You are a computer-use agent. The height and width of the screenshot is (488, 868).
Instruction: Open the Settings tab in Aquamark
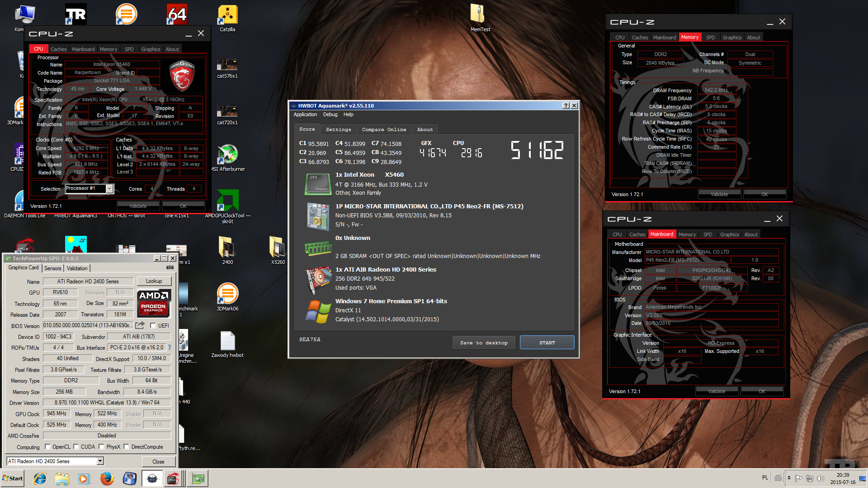pyautogui.click(x=339, y=130)
